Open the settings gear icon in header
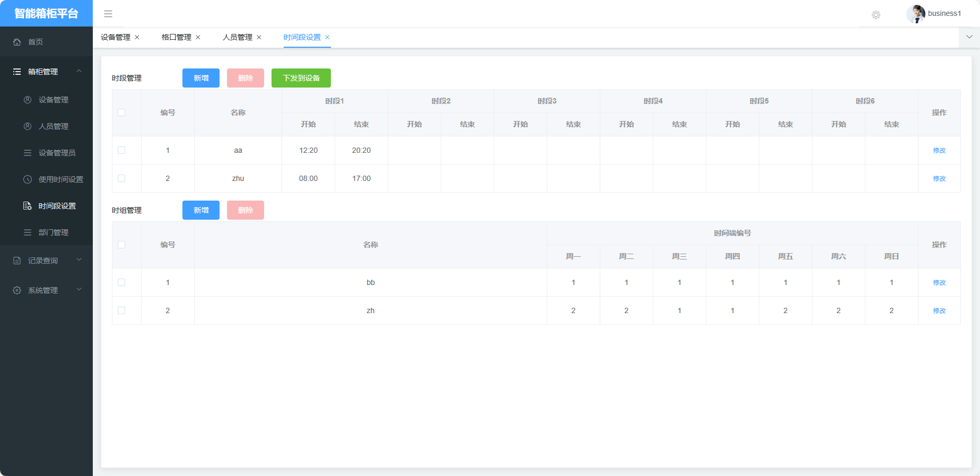 click(x=876, y=15)
